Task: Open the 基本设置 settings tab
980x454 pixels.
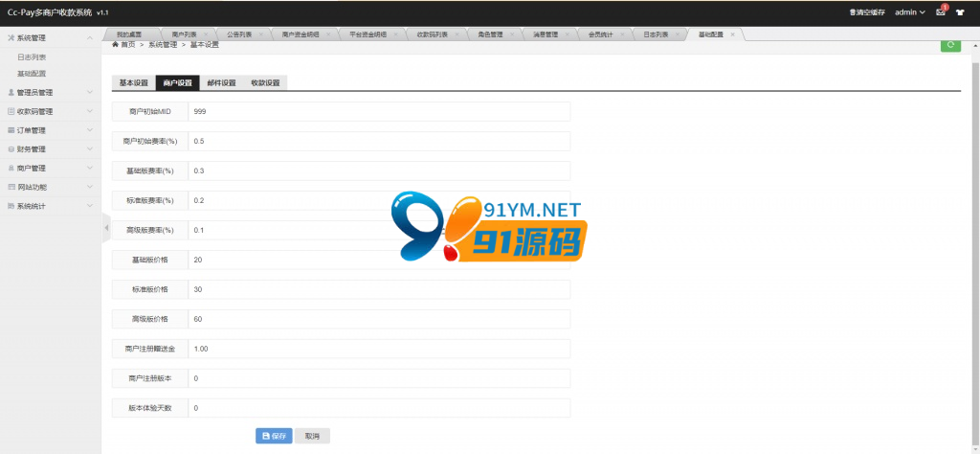Action: coord(134,82)
